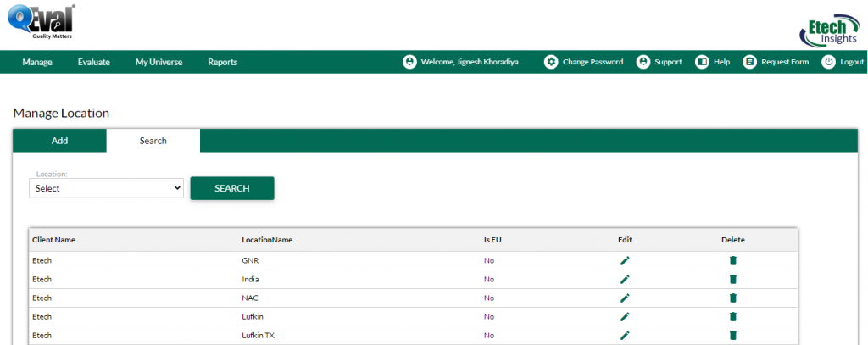Select the Search tab
This screenshot has height=345, width=868.
coord(153,141)
